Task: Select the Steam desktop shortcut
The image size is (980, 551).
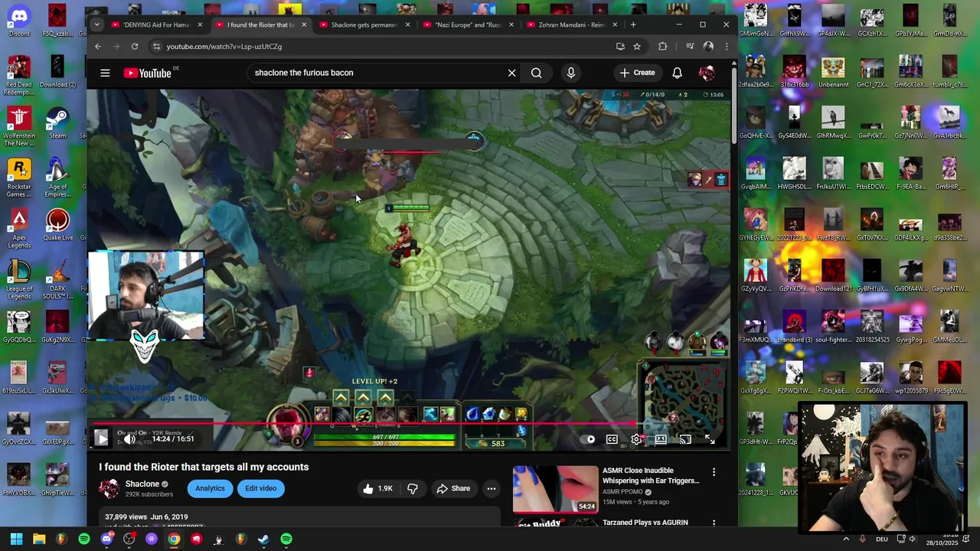Action: (57, 122)
